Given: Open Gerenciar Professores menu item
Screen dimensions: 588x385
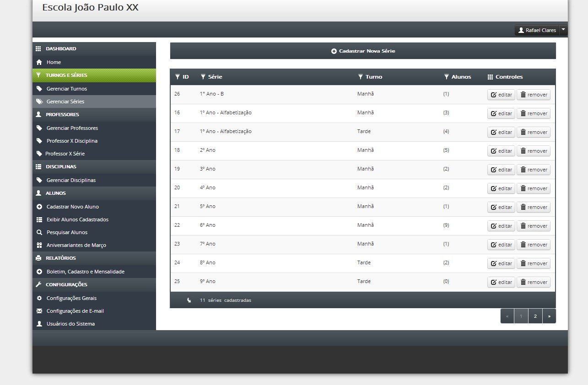Looking at the screenshot, I should (x=94, y=128).
